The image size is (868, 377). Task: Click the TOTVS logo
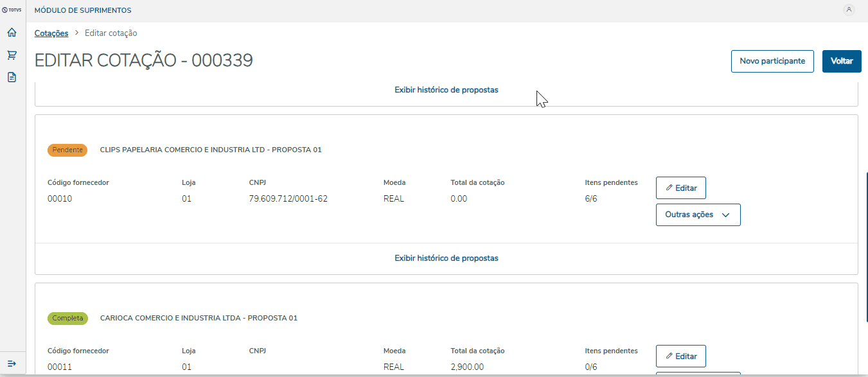(12, 10)
